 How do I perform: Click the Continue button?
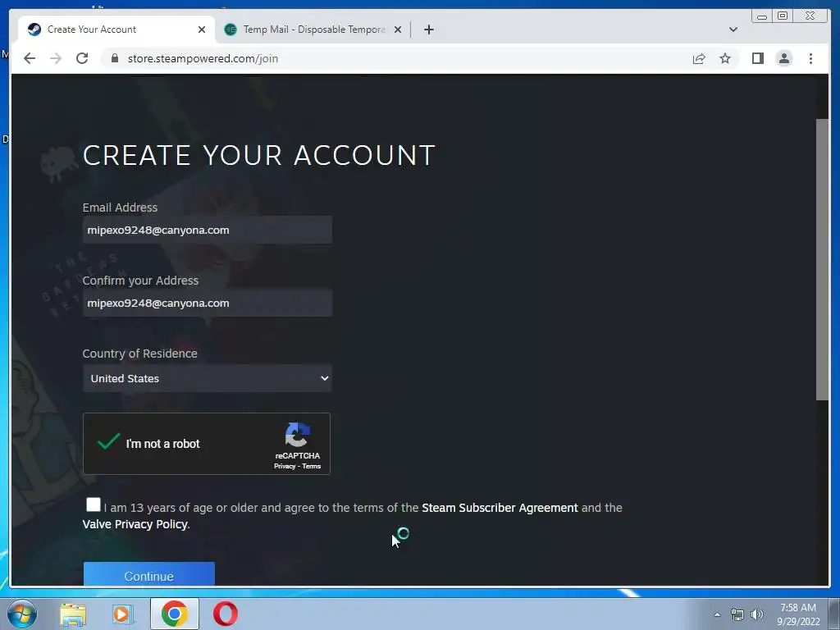point(149,574)
